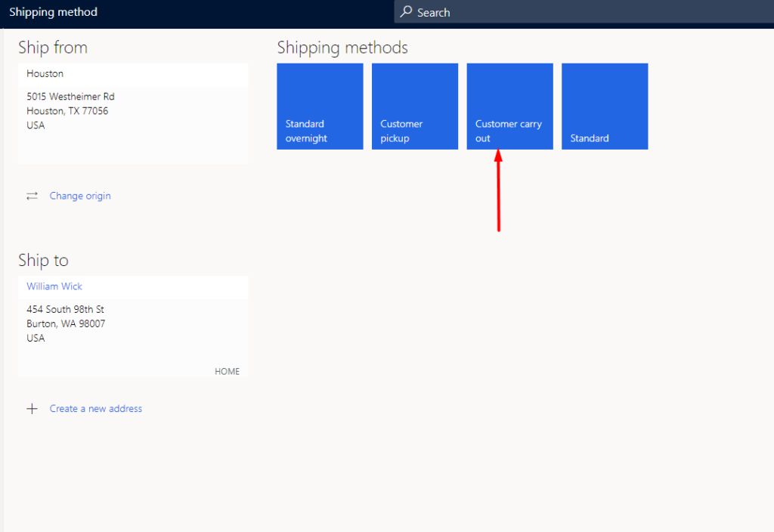Select the Customer carry out tile
The width and height of the screenshot is (774, 532).
pyautogui.click(x=510, y=106)
